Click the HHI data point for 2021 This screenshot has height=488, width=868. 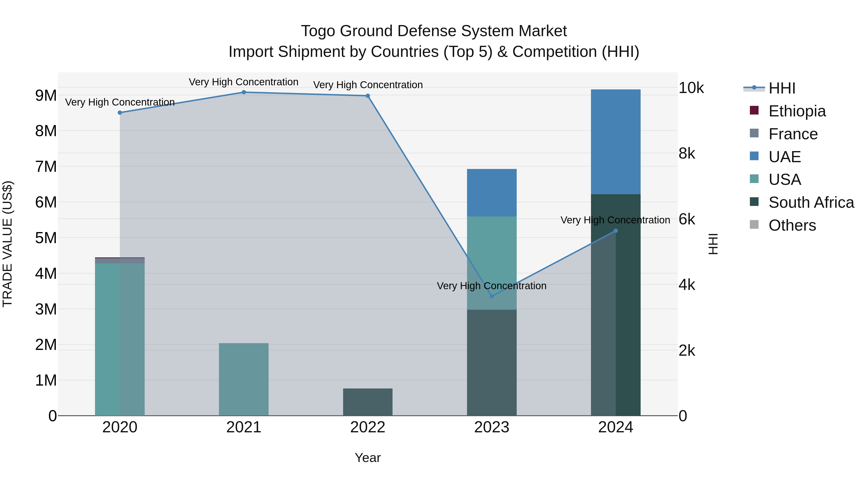pos(244,92)
